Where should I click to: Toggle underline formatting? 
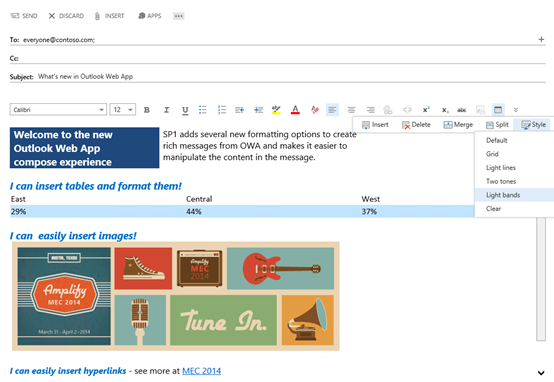185,110
